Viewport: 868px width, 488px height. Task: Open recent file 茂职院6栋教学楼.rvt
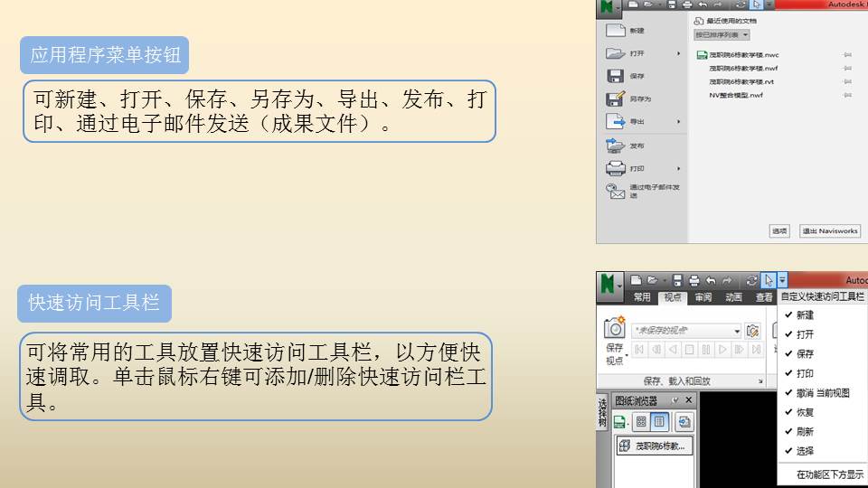(741, 81)
